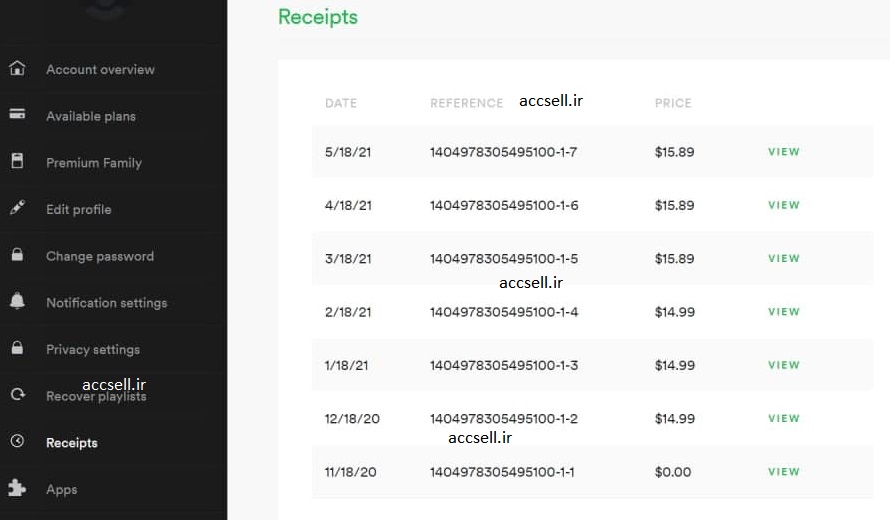Select reference number 1404978305495100-1-5
Screen dimensions: 890x520
pos(503,259)
